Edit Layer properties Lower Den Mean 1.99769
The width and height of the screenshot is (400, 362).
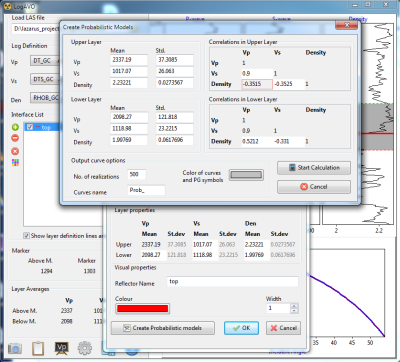click(x=256, y=255)
